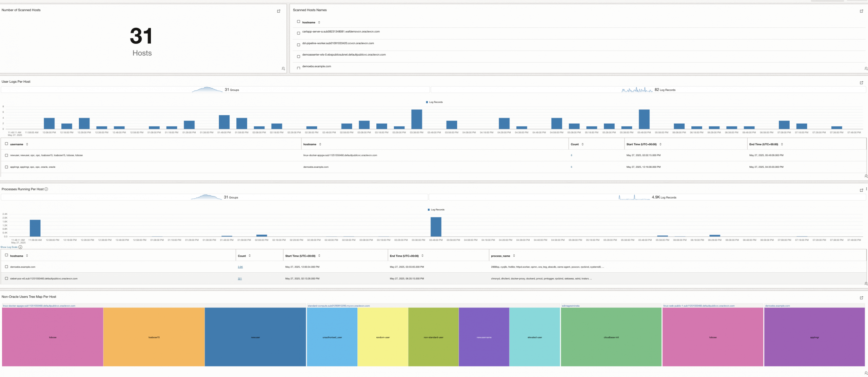Sort User Logs table by Count
This screenshot has height=377, width=868.
(583, 144)
